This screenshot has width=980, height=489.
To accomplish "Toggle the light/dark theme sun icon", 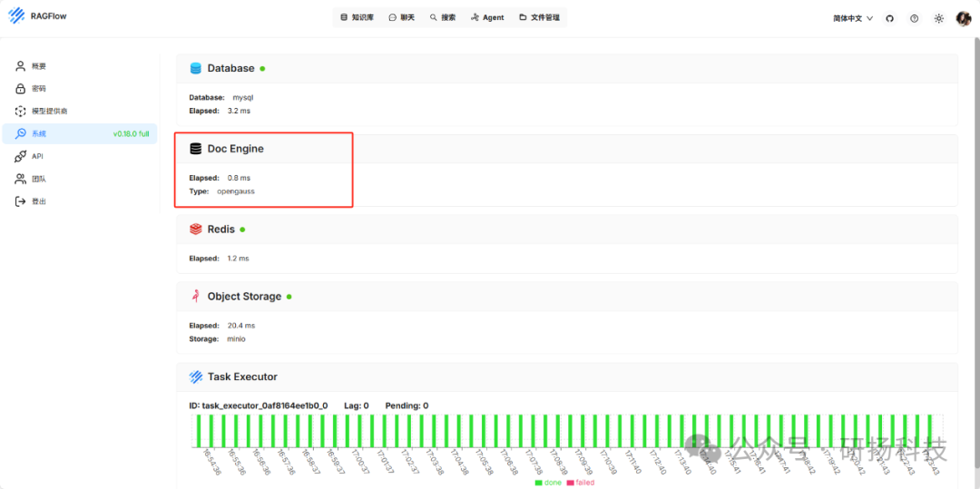I will [939, 19].
